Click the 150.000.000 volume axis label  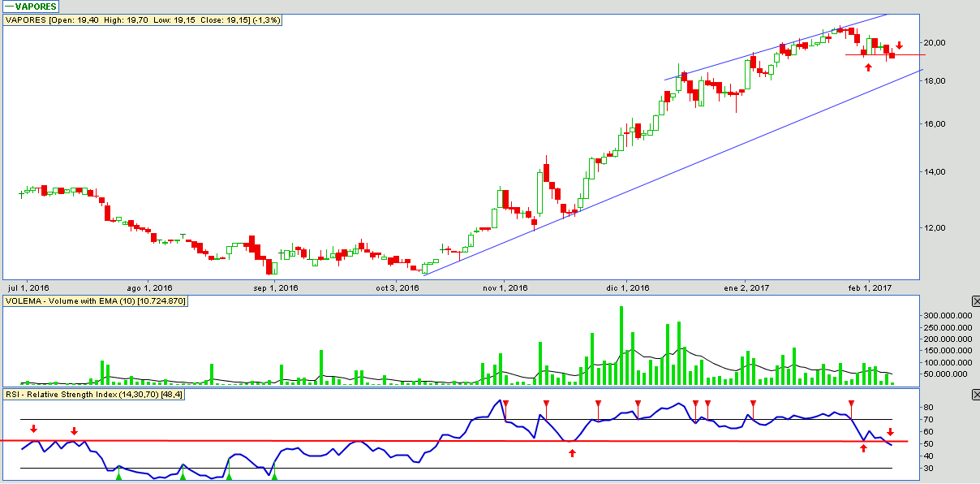pos(948,351)
